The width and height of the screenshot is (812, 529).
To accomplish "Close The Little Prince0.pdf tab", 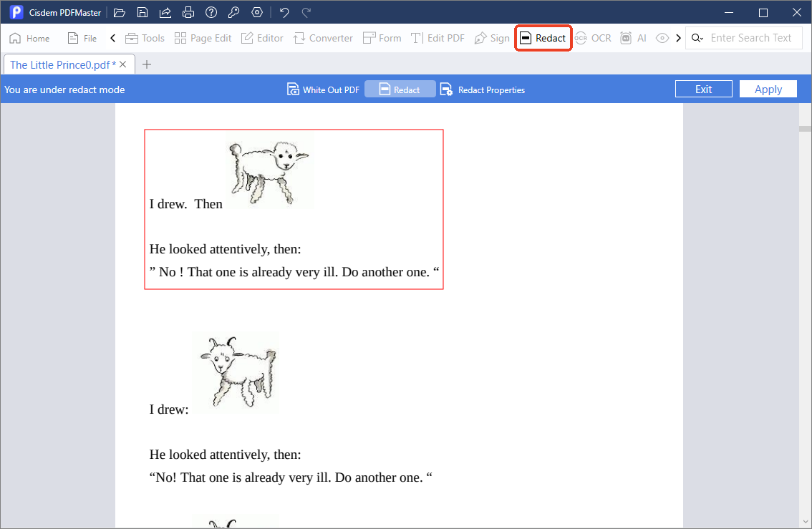I will pos(122,64).
